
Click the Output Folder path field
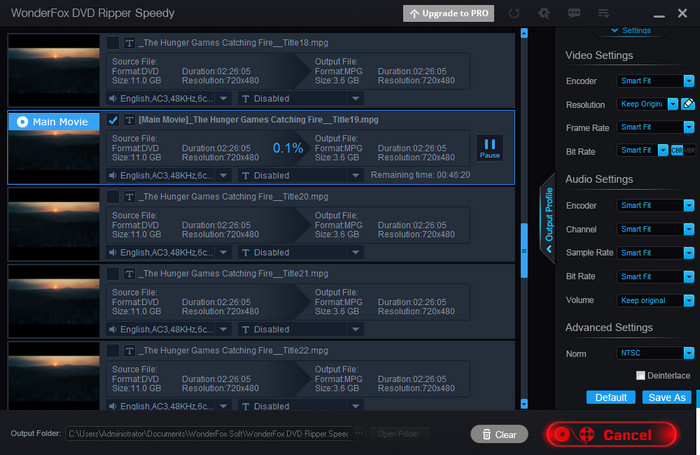pyautogui.click(x=208, y=434)
